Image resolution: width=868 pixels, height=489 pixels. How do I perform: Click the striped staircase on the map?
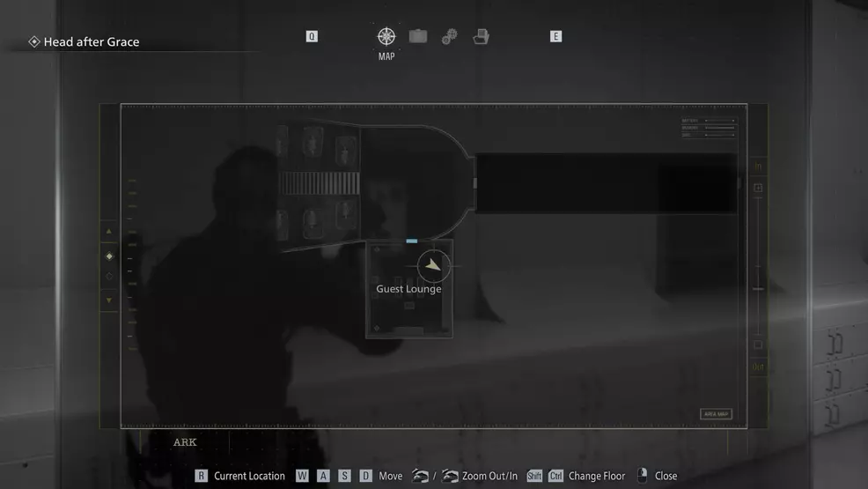pyautogui.click(x=320, y=182)
